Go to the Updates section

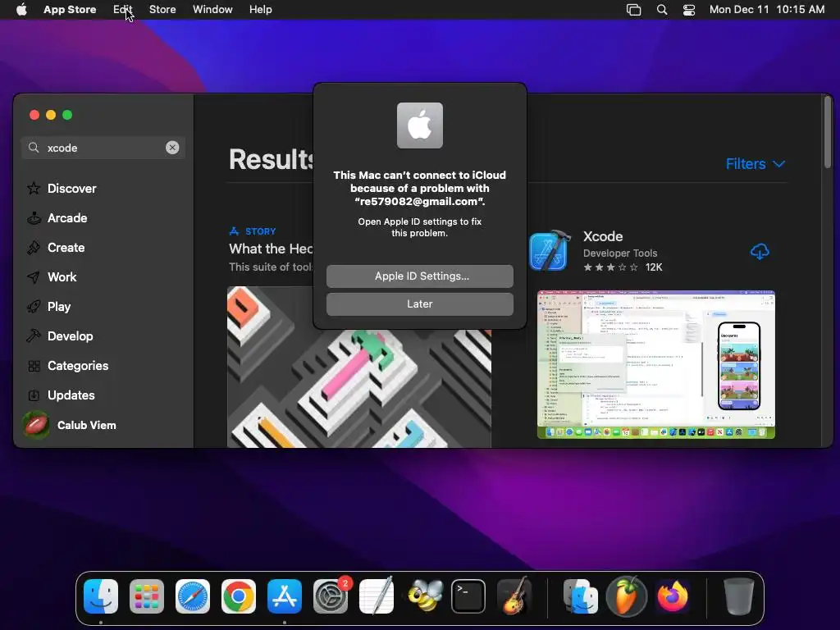71,395
